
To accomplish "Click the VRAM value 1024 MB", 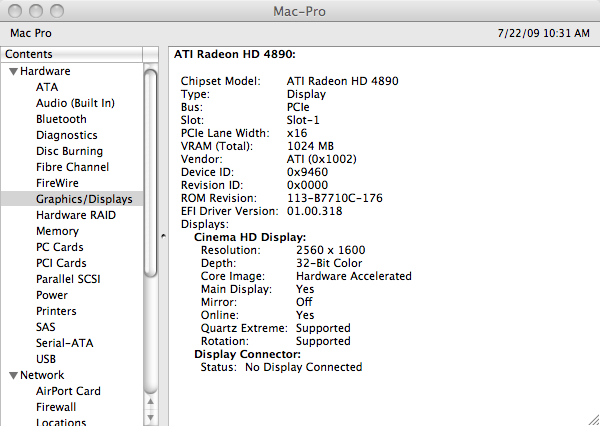I will click(310, 146).
